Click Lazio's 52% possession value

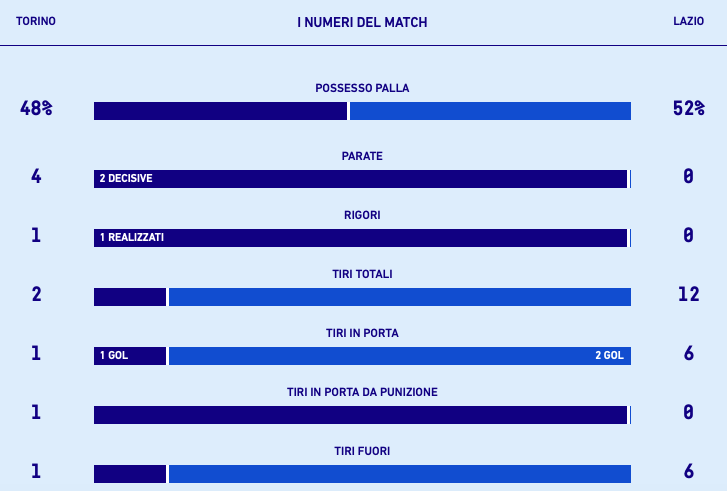pyautogui.click(x=688, y=110)
